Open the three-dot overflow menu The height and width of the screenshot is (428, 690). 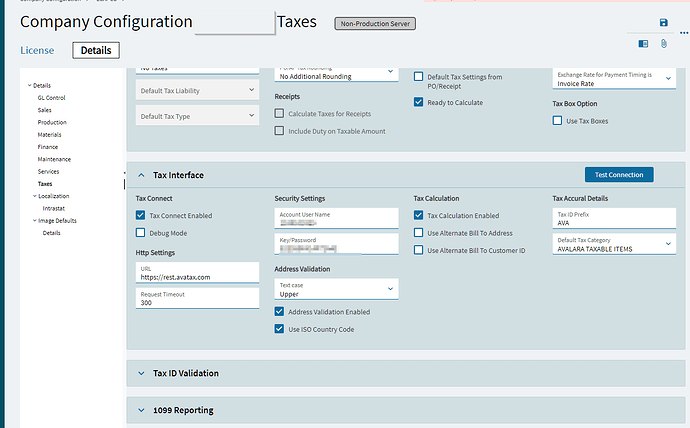(684, 33)
